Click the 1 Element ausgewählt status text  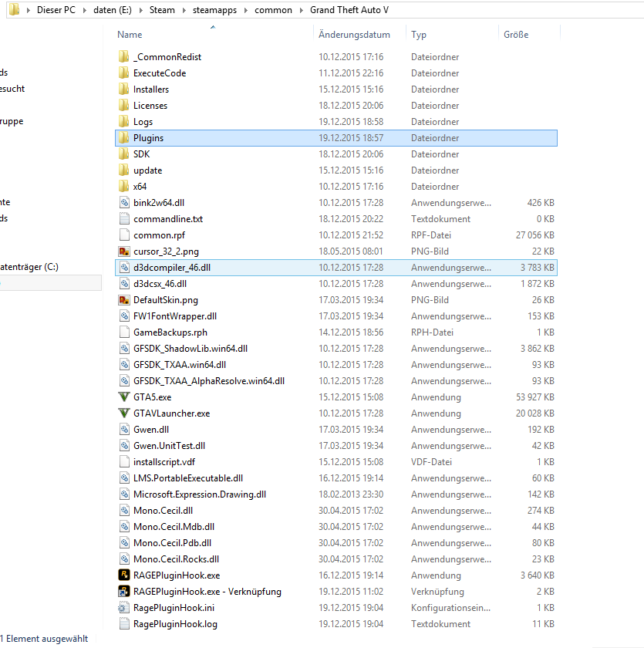click(44, 639)
